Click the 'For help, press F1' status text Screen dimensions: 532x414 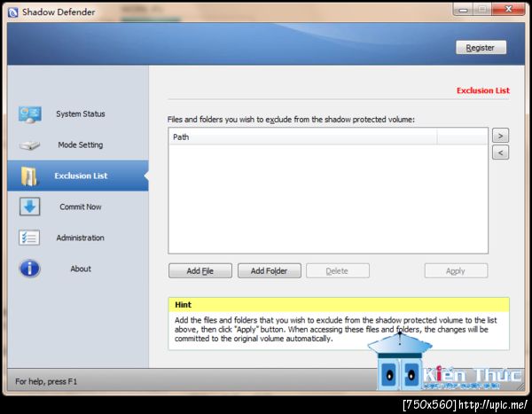[46, 381]
